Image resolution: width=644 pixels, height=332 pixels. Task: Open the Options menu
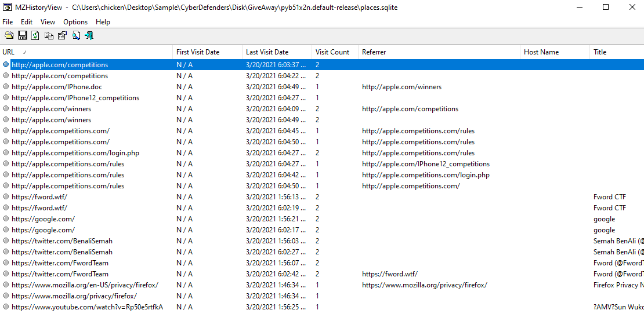(x=75, y=22)
